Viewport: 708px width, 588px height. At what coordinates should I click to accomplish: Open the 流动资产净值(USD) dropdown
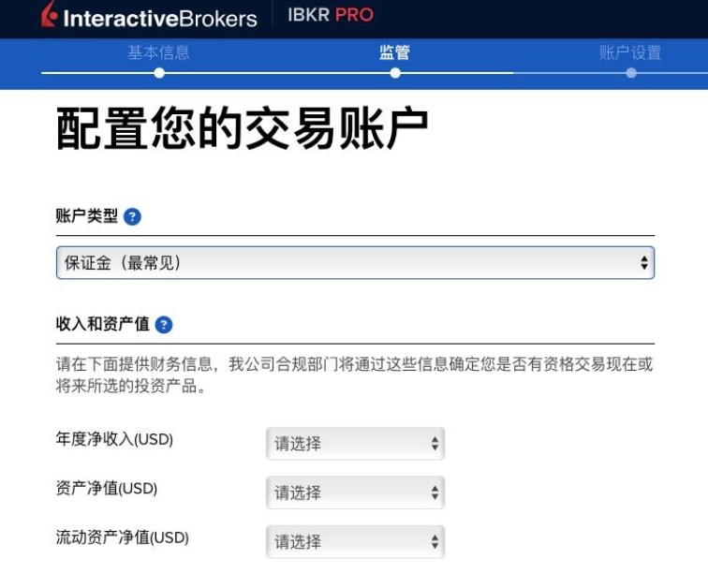click(355, 541)
